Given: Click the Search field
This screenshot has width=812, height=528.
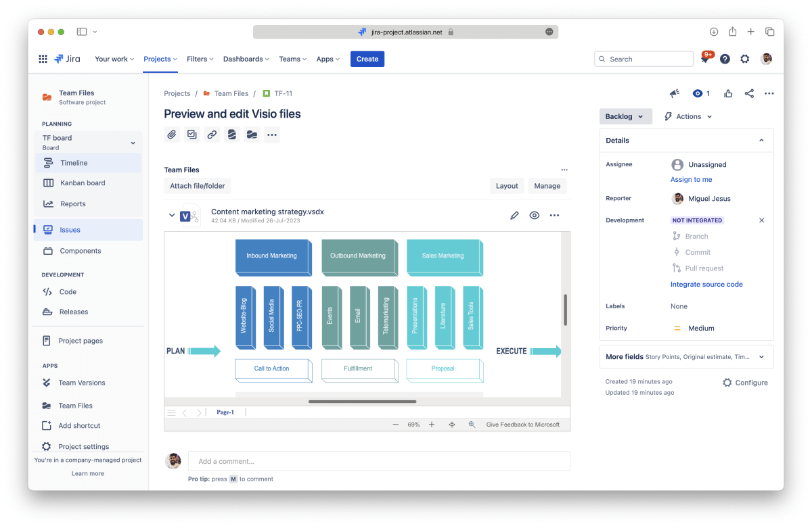Looking at the screenshot, I should coord(644,59).
